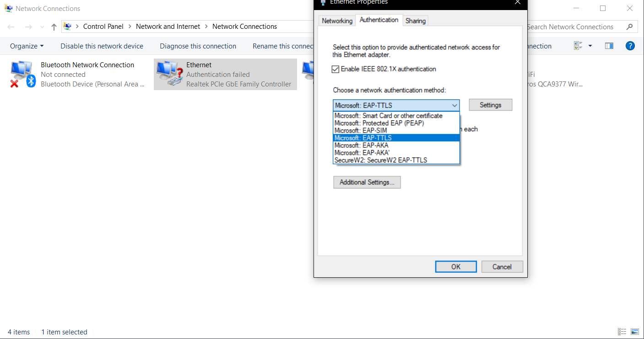Click Control Panel in address breadcrumb
Viewport: 644px width, 339px height.
pos(103,27)
